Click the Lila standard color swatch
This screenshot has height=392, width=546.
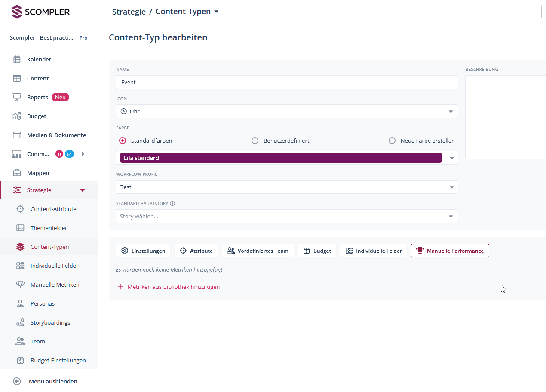click(x=281, y=158)
